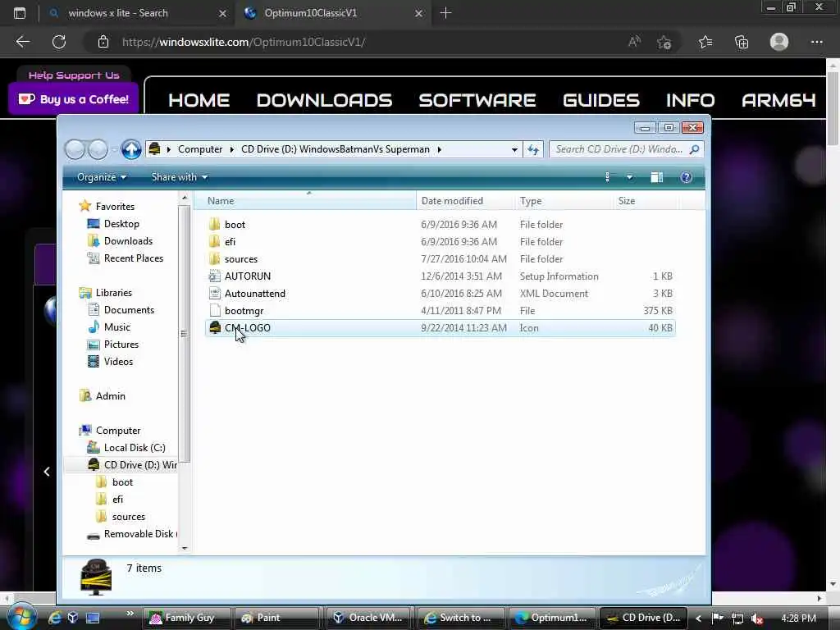Screen dimensions: 840x630
Task: Open address bar history dropdown
Action: pyautogui.click(x=514, y=149)
